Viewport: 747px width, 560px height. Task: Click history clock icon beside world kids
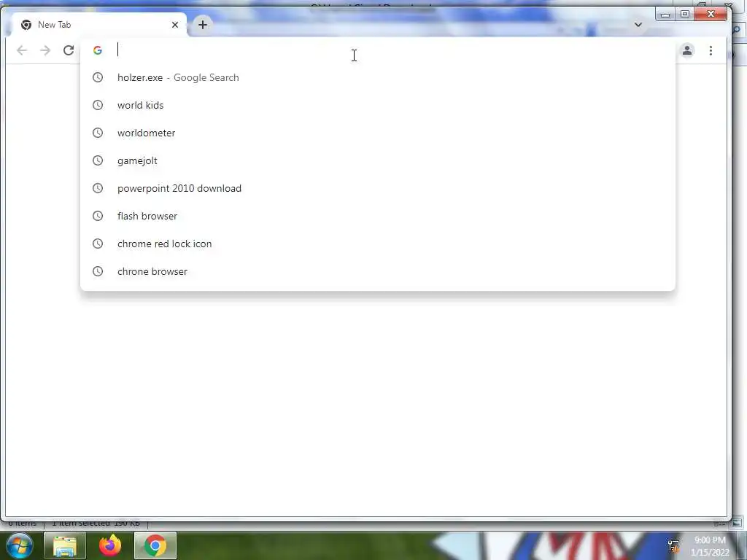[x=98, y=105]
